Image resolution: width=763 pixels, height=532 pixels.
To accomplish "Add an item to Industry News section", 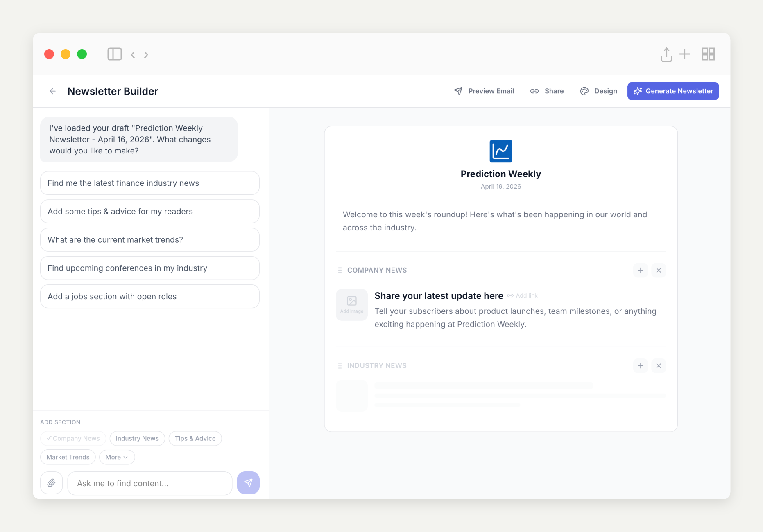I will [x=641, y=366].
